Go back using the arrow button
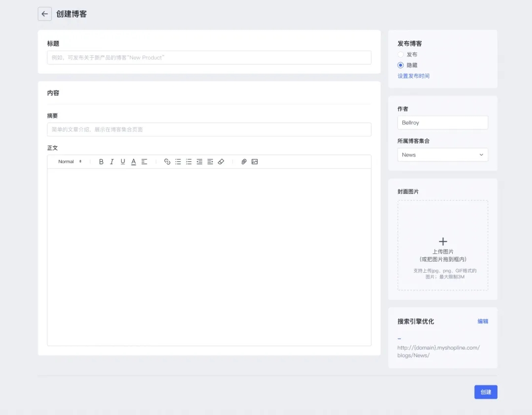The height and width of the screenshot is (415, 532). point(44,14)
